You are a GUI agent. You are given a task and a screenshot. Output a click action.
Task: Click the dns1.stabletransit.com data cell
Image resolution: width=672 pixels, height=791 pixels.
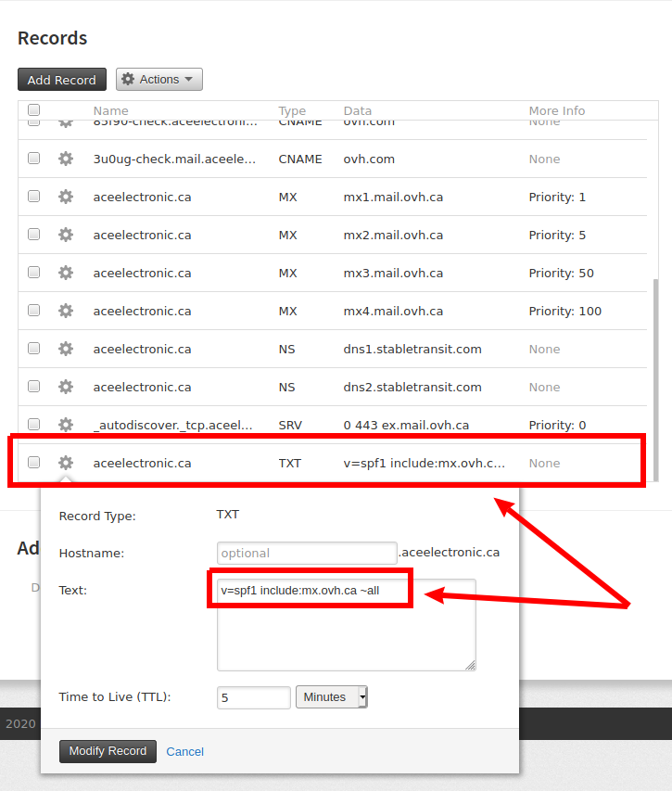[x=412, y=349]
